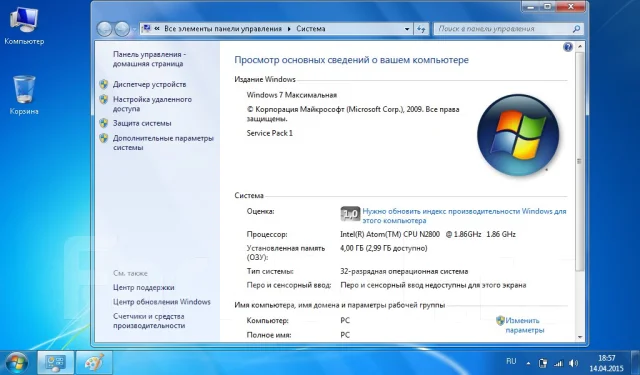This screenshot has width=640, height=375.
Task: Expand the double-chevron breadcrumb overflow
Action: pos(157,29)
